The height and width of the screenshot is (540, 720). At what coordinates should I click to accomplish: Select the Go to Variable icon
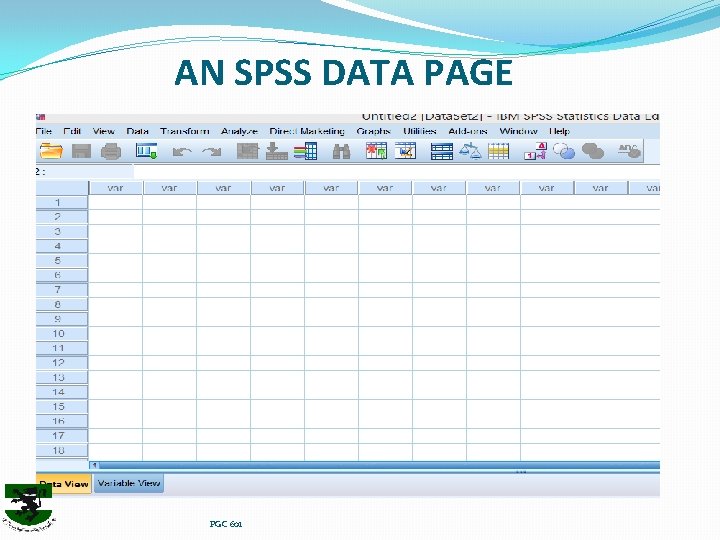(x=276, y=151)
